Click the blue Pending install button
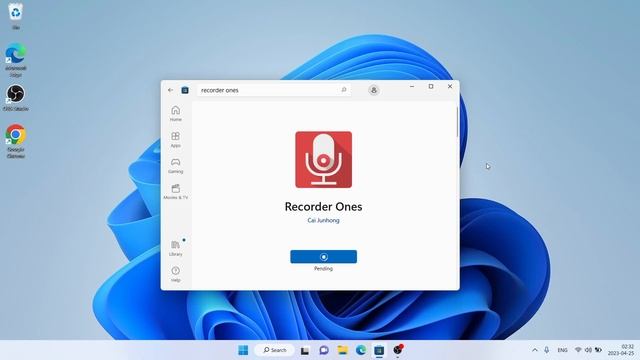Viewport: 640px width, 360px height. point(323,257)
